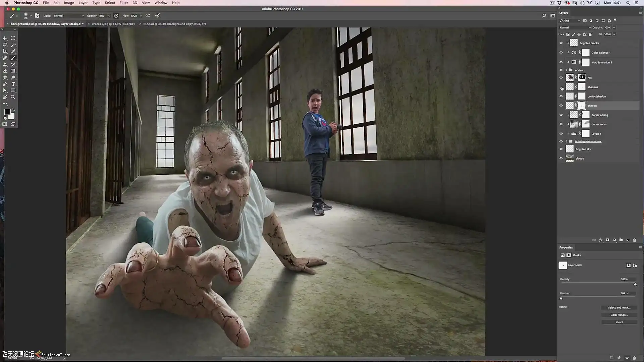Select the Path Selection tool
Screen dimensions: 644x362
click(5, 90)
